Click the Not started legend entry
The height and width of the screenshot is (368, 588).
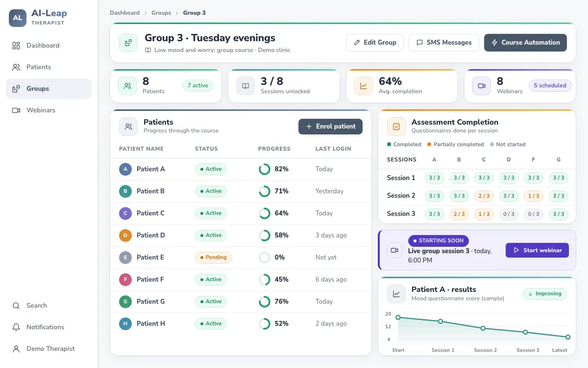tap(507, 145)
